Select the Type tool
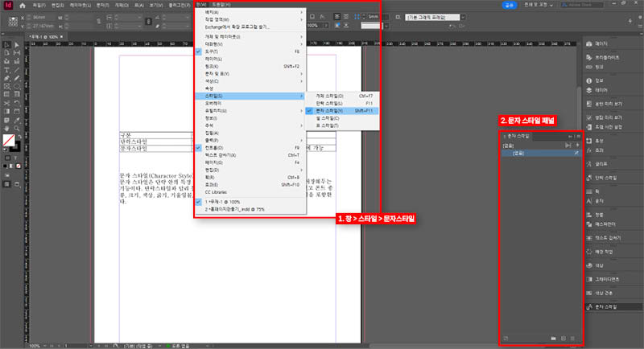This screenshot has height=349, width=644. point(7,70)
